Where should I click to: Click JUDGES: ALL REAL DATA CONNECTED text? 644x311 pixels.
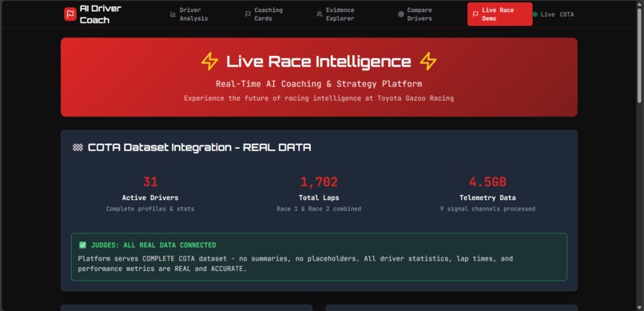click(x=153, y=245)
